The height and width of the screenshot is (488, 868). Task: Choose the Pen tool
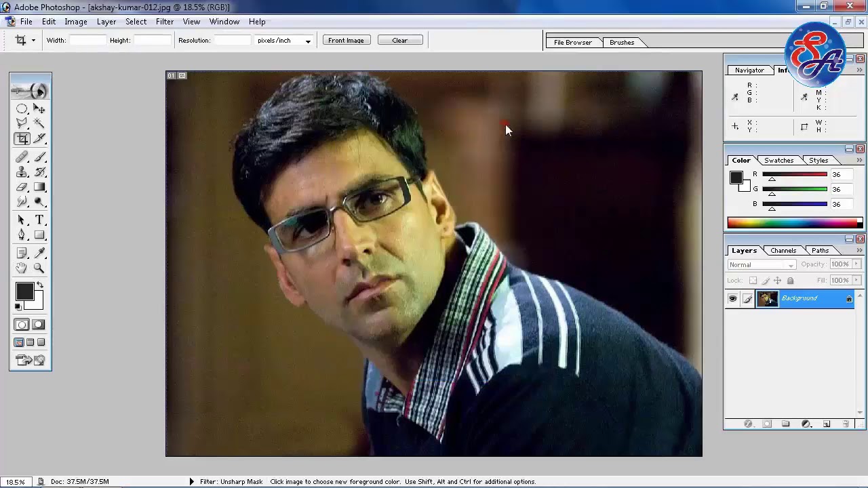coord(22,235)
